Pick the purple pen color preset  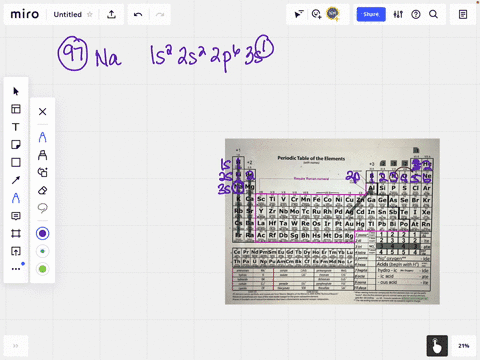(x=42, y=233)
